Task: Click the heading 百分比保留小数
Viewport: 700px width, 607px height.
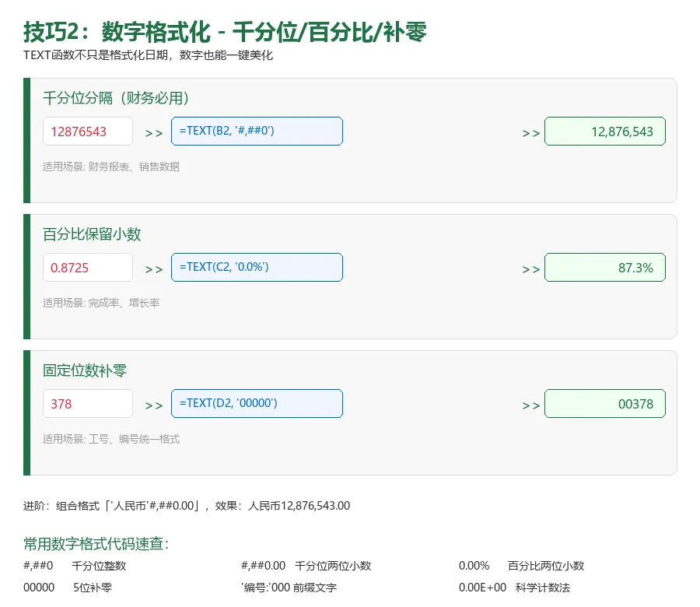Action: (92, 234)
